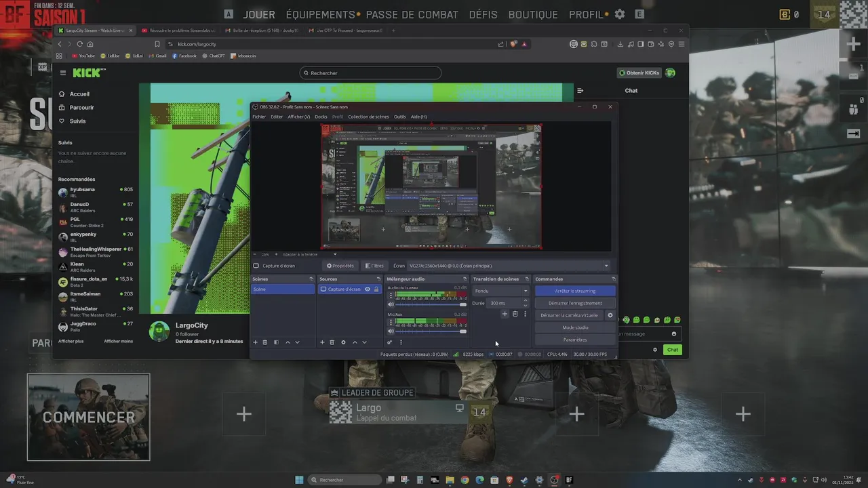The width and height of the screenshot is (868, 488).
Task: Undock the Mélangeur audio panel
Action: tap(465, 279)
